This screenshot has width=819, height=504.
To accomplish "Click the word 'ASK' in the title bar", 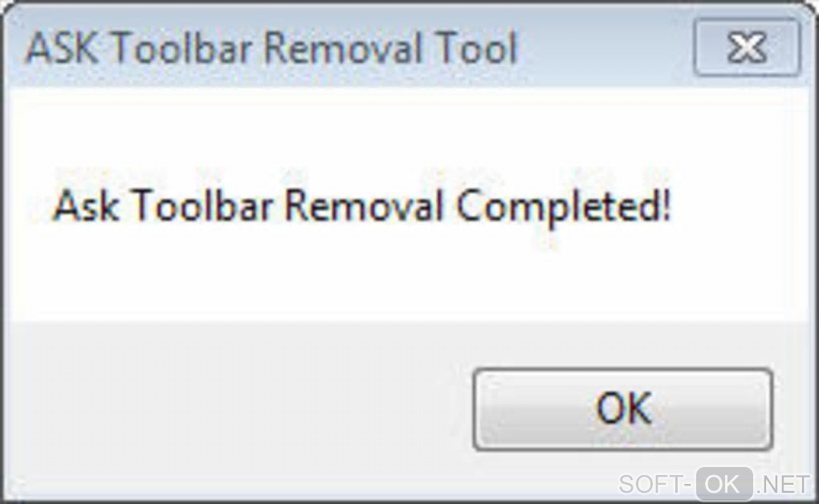I will [62, 48].
